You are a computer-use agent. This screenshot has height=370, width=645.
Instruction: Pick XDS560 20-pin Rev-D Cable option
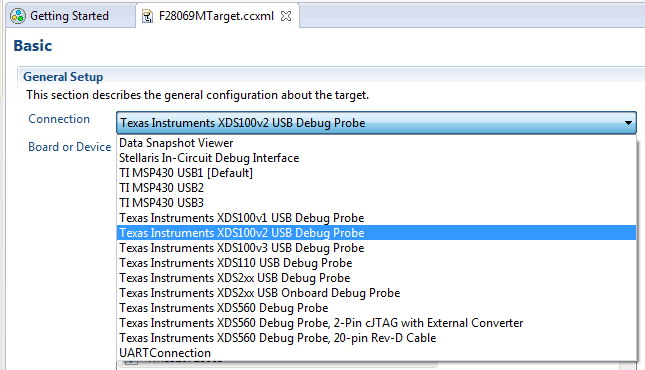(376, 338)
